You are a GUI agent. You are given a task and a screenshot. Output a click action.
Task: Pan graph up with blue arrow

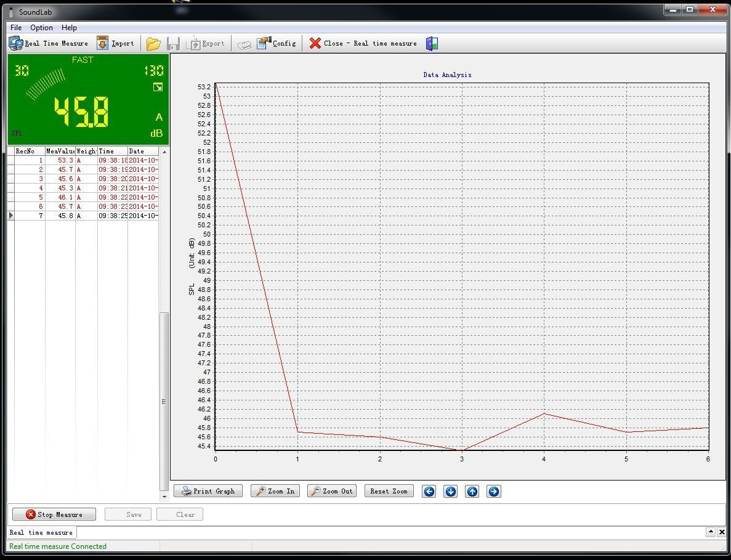point(472,491)
